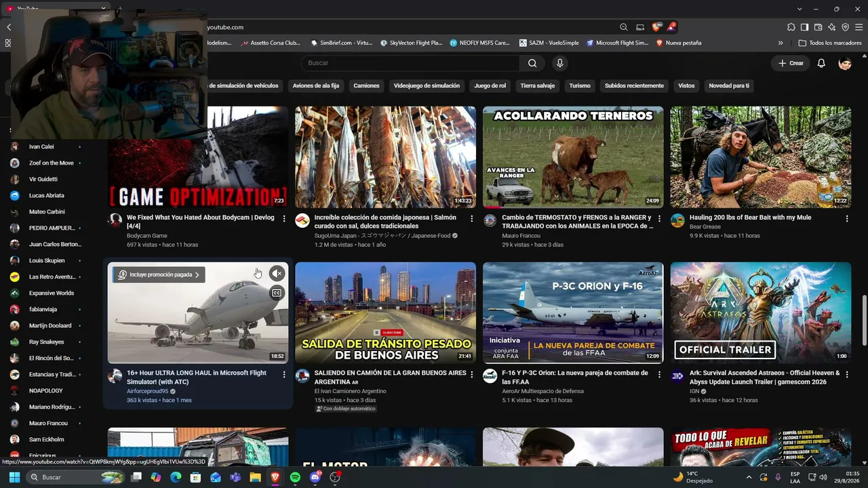Click the YouTube search magnifier button
The height and width of the screenshot is (488, 868).
point(532,63)
